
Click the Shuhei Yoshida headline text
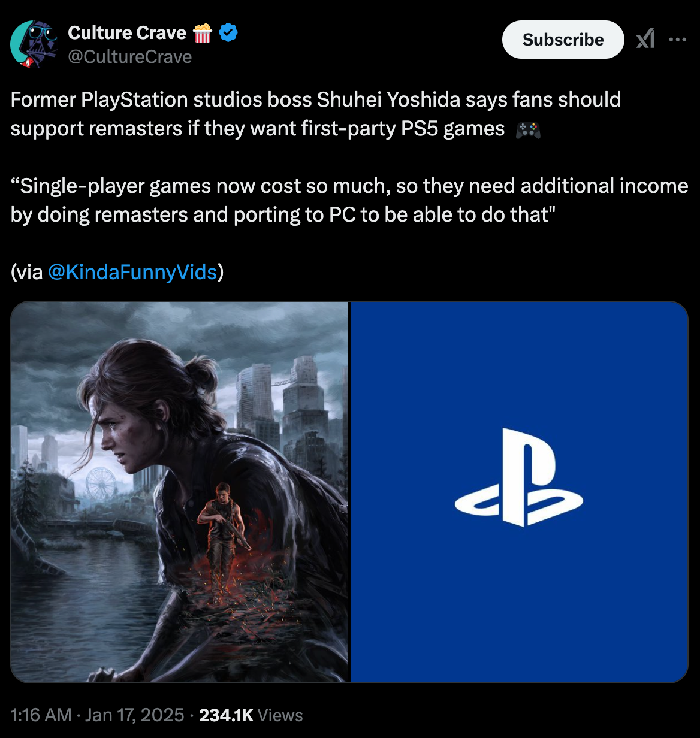pyautogui.click(x=316, y=114)
